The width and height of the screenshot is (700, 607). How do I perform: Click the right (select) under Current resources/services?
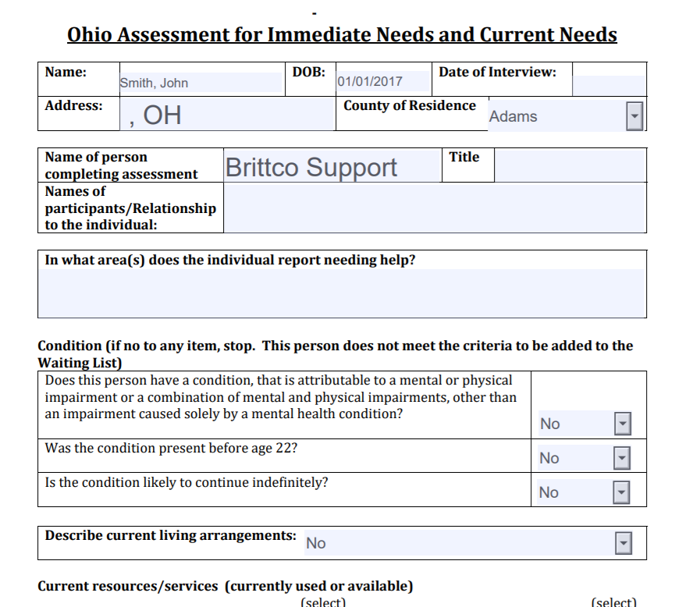click(x=614, y=602)
